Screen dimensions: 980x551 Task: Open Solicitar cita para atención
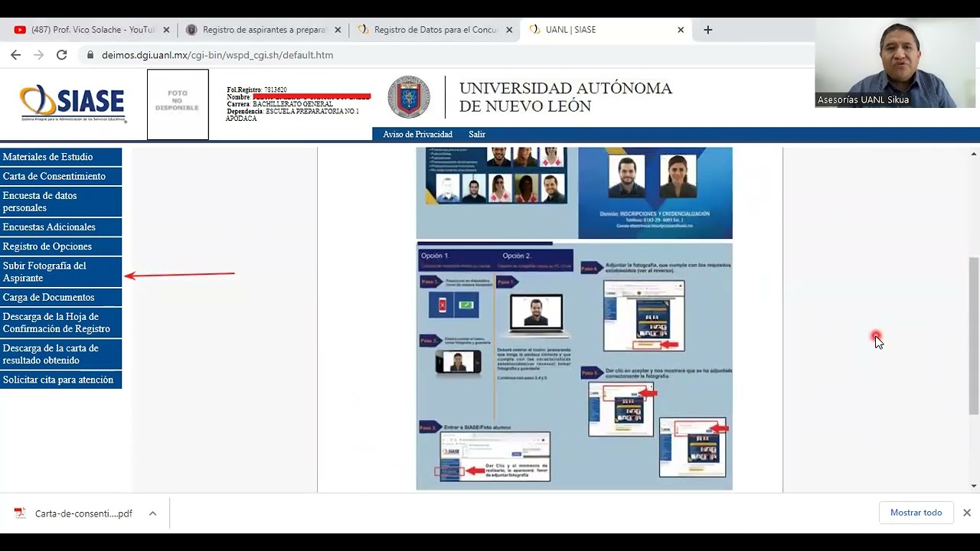(60, 380)
